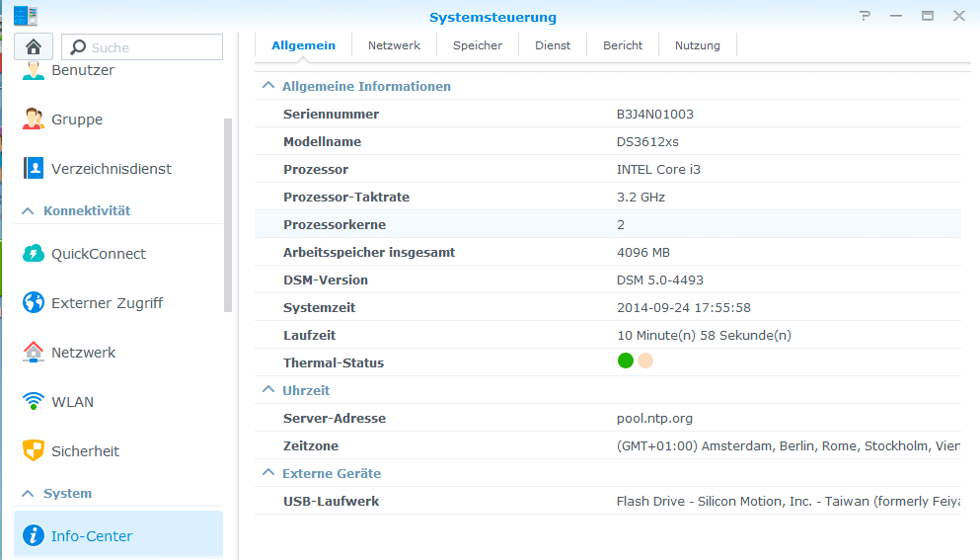This screenshot has height=560, width=980.
Task: Open the Gruppe group icon
Action: coord(35,120)
